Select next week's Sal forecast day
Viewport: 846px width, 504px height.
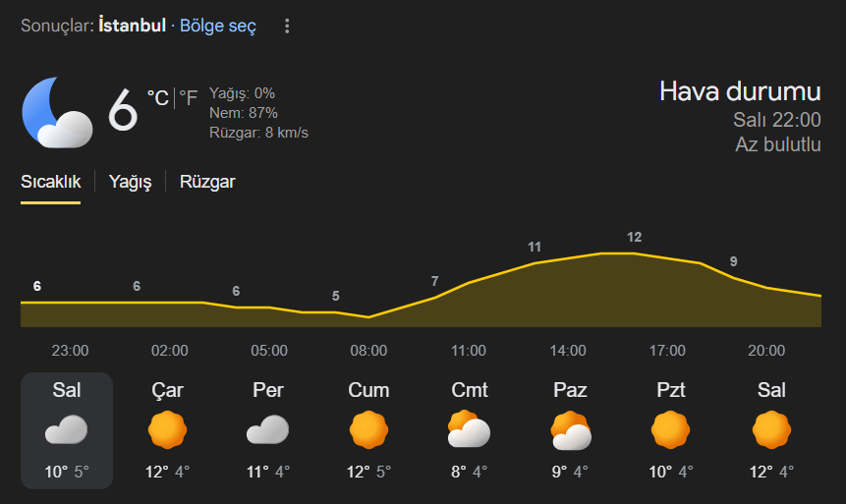point(771,430)
